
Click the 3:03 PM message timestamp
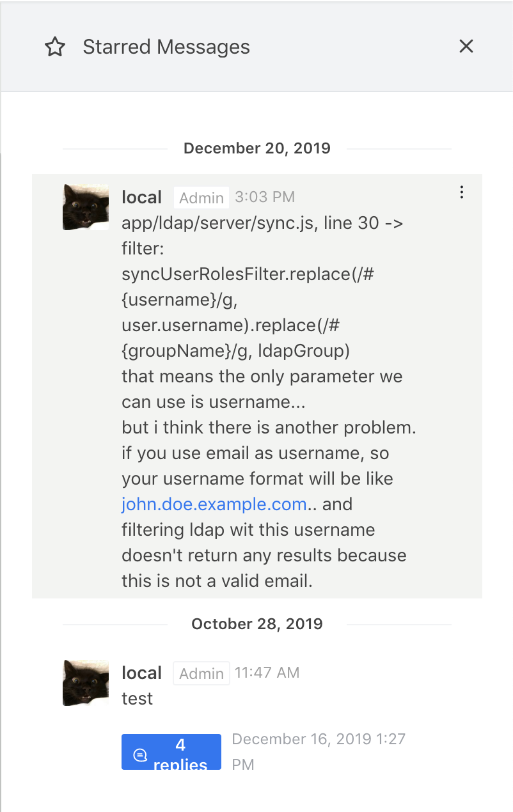[265, 197]
